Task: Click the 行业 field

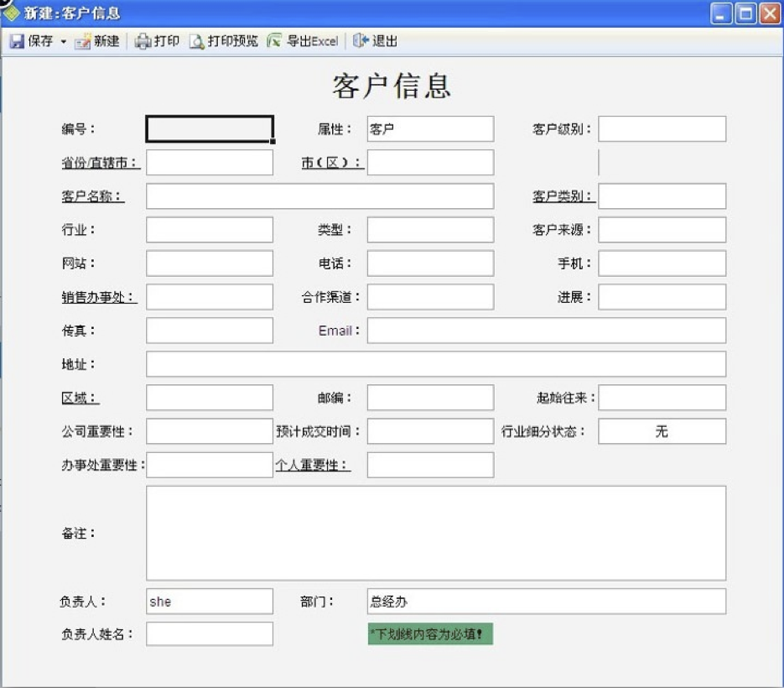Action: [210, 230]
